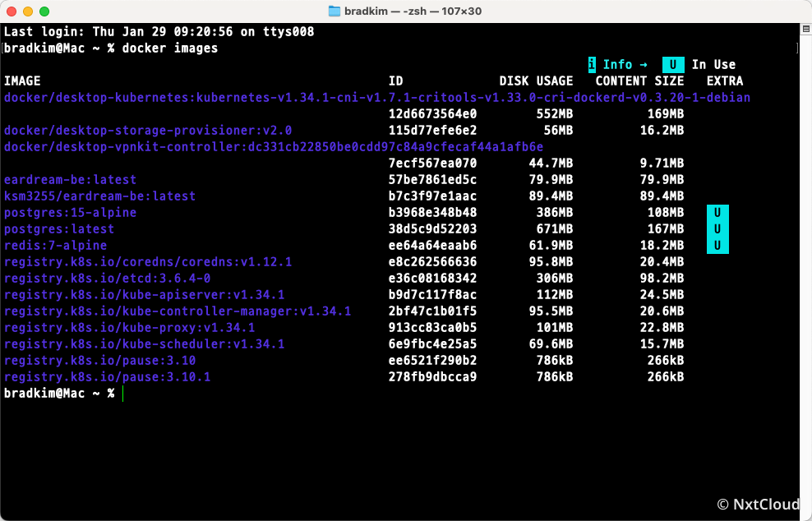Click image ID 6e9fbc4e25a5
Screen dimensions: 812x521
coord(432,343)
